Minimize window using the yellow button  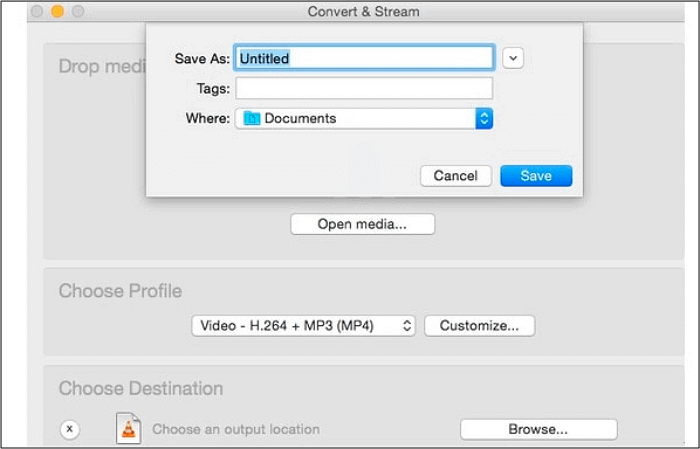tap(56, 12)
